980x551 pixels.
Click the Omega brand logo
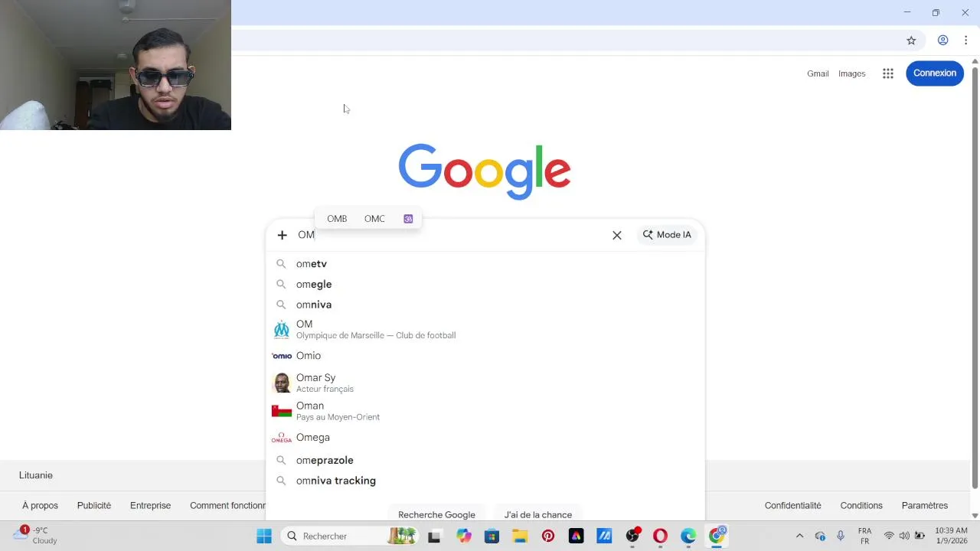coord(282,438)
